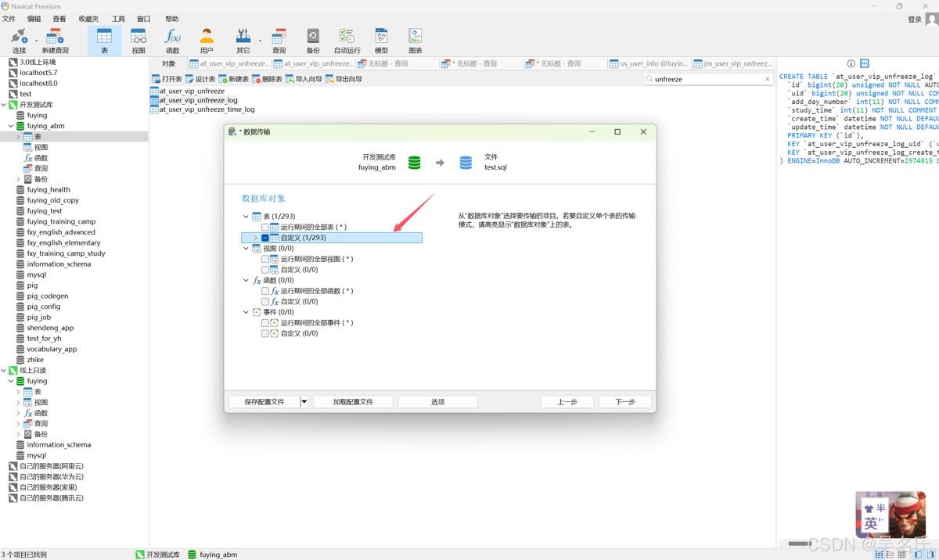
Task: Check 运行期间的全部事件 checkbox
Action: pos(265,323)
